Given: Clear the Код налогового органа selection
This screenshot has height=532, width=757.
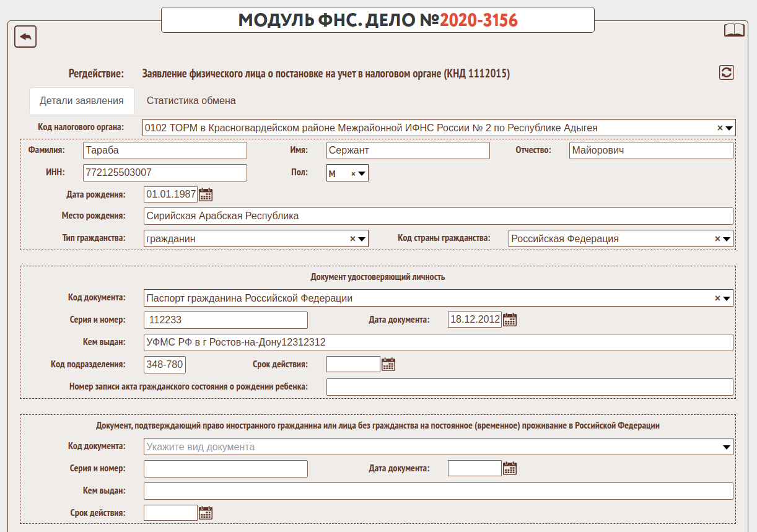Looking at the screenshot, I should click(x=720, y=128).
